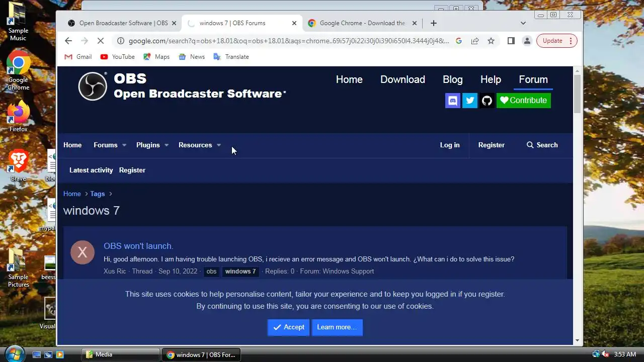
Task: Close the windows 7 OBS Forums tab
Action: 294,23
